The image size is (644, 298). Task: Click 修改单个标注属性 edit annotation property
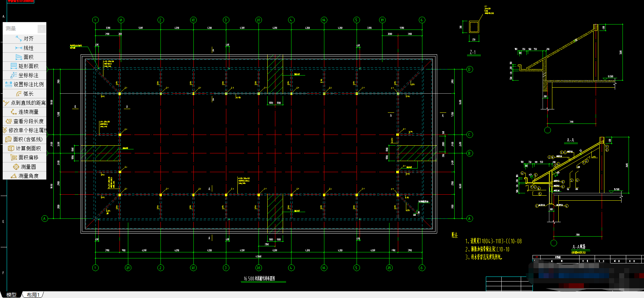(x=25, y=130)
